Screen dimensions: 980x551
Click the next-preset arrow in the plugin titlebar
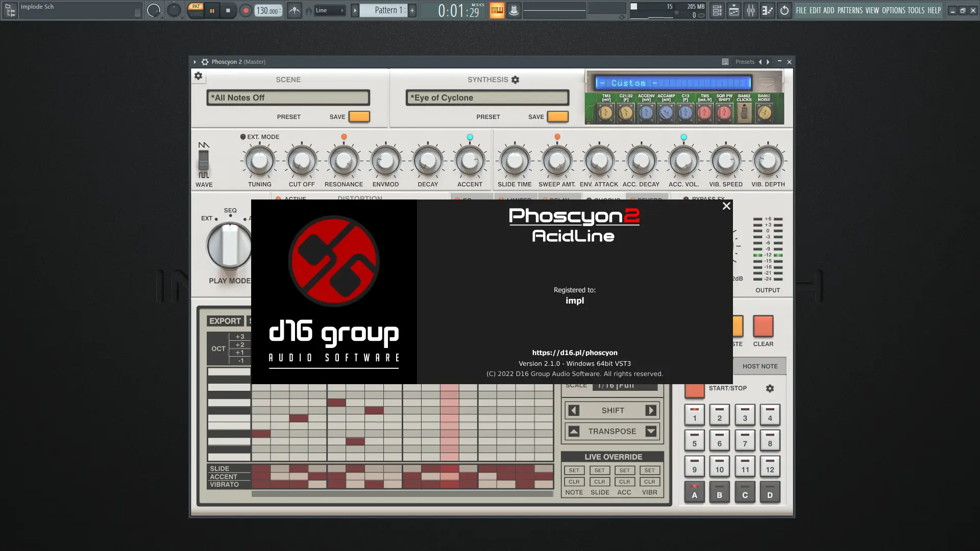tap(768, 62)
